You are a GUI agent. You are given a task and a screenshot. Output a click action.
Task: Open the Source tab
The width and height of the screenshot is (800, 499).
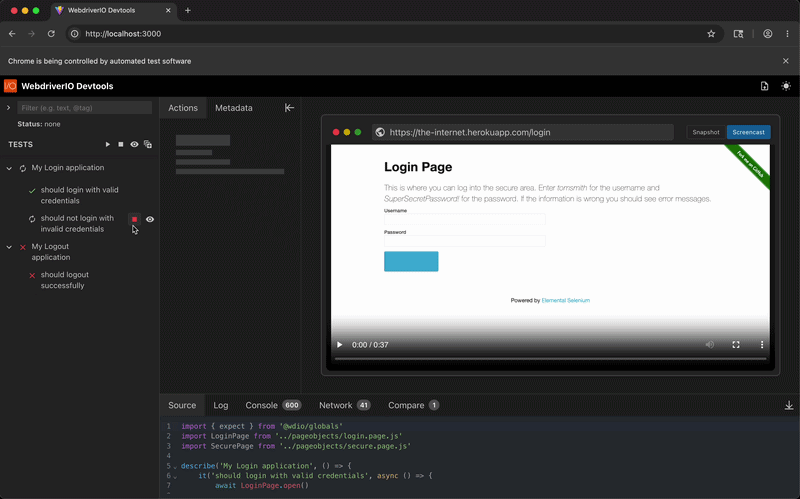pyautogui.click(x=182, y=405)
